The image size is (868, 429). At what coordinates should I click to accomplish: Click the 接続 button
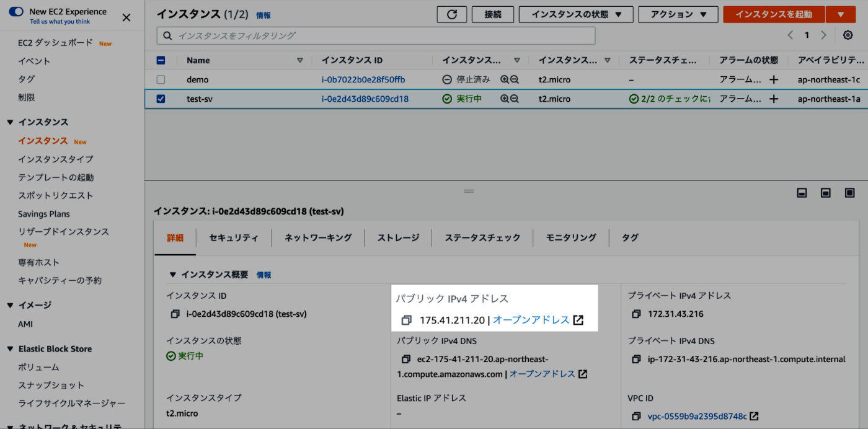click(x=493, y=14)
